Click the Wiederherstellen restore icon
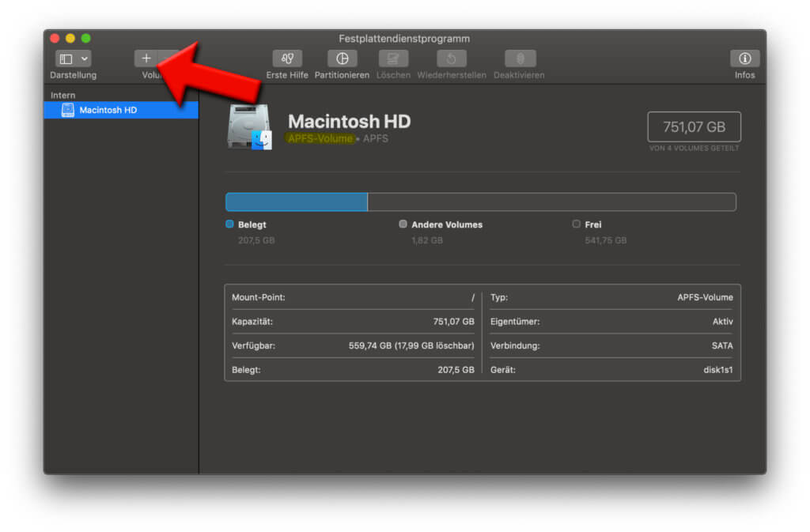 coord(451,59)
